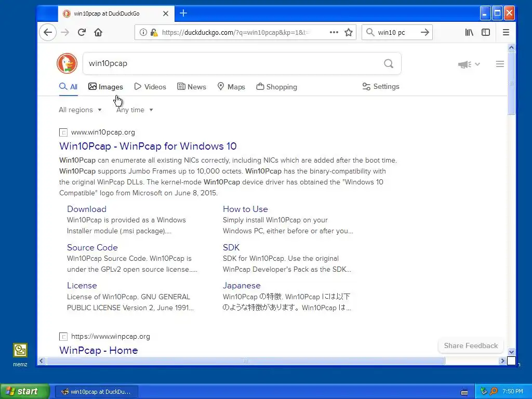The height and width of the screenshot is (399, 532).
Task: Go back using the browser back arrow
Action: pos(48,32)
